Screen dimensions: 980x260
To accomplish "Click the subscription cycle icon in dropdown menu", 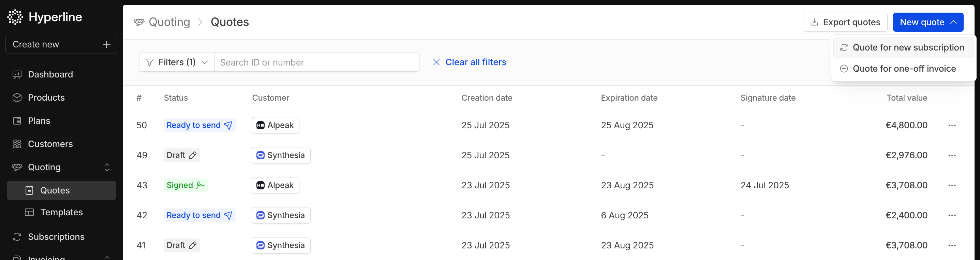I will point(844,47).
